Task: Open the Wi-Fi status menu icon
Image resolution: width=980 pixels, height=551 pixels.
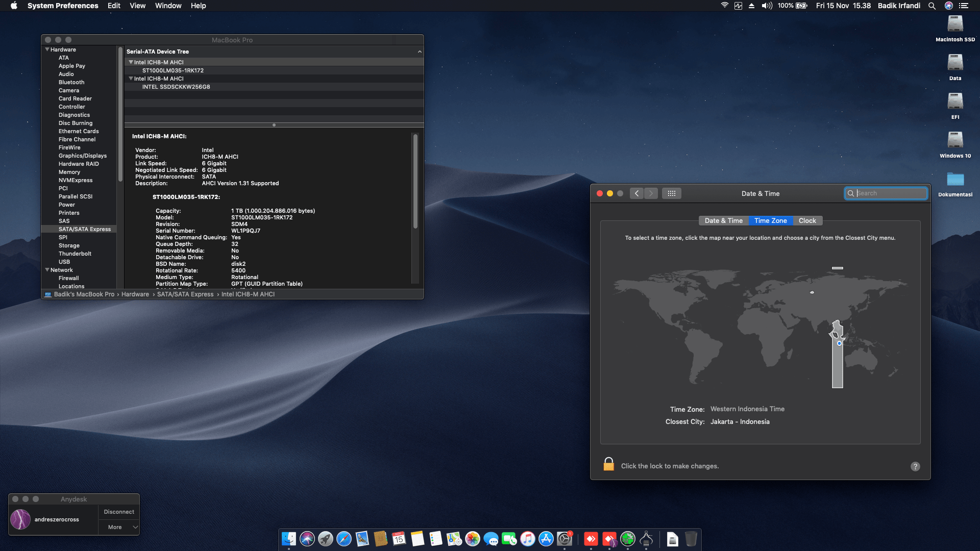Action: [x=724, y=6]
